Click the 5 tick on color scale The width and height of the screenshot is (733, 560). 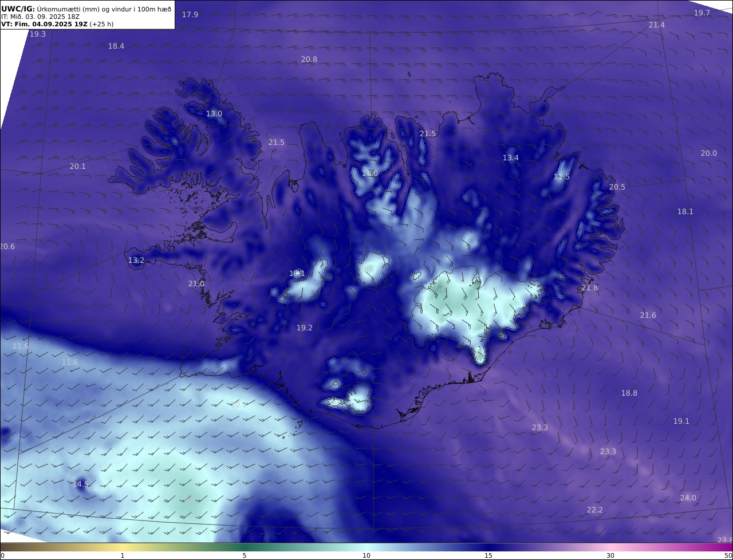(x=245, y=555)
